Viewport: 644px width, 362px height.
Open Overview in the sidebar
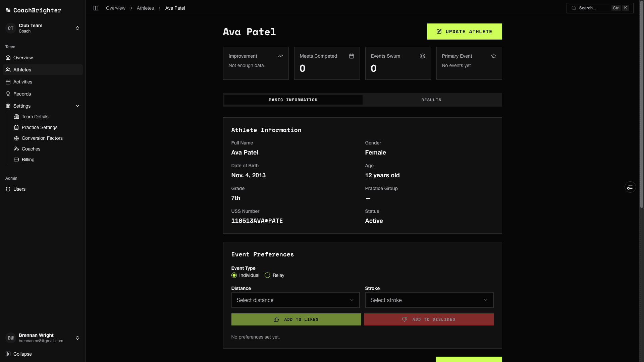(x=43, y=58)
